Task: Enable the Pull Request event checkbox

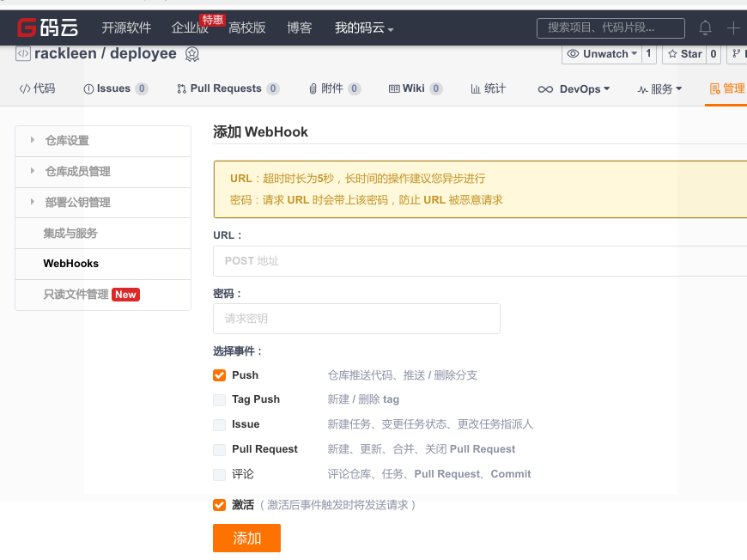Action: (x=220, y=449)
